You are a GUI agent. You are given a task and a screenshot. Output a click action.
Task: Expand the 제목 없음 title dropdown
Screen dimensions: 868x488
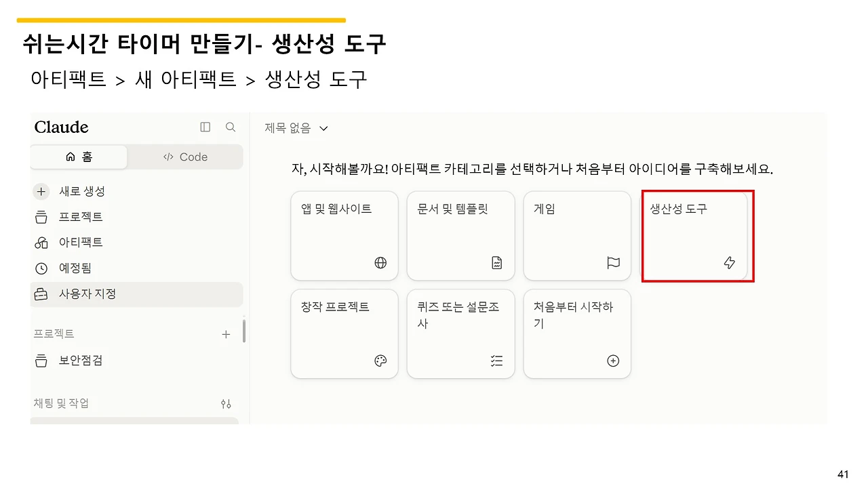tap(296, 128)
